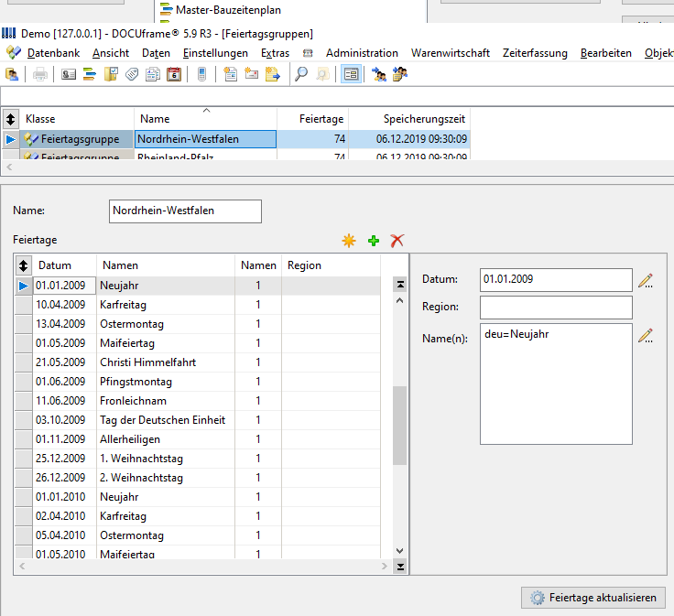The height and width of the screenshot is (616, 674).
Task: Click the jump-to-bottom button of Feiertage scrollbar
Action: tap(400, 567)
